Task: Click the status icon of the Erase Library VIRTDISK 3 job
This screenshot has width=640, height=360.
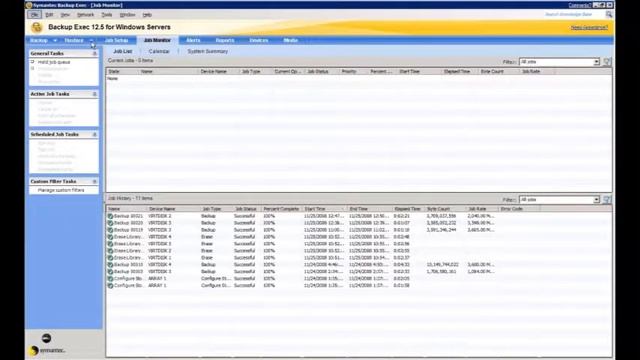Action: (110, 244)
